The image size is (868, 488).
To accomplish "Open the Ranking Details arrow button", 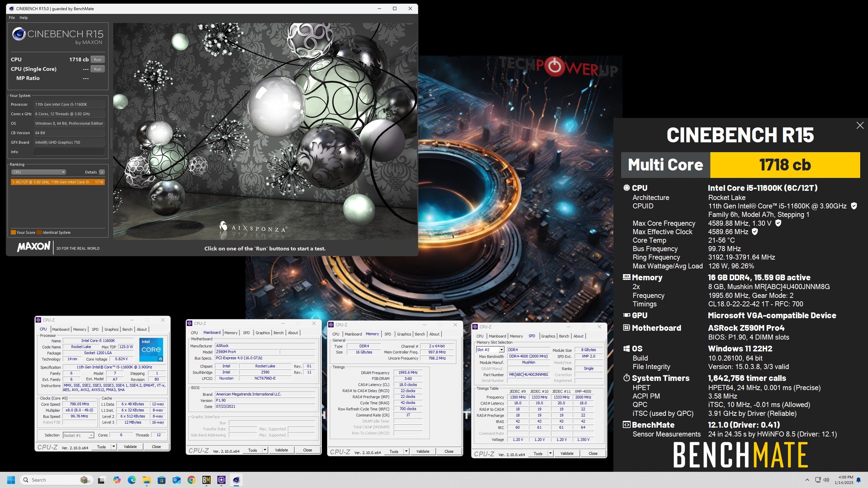I will coord(102,172).
